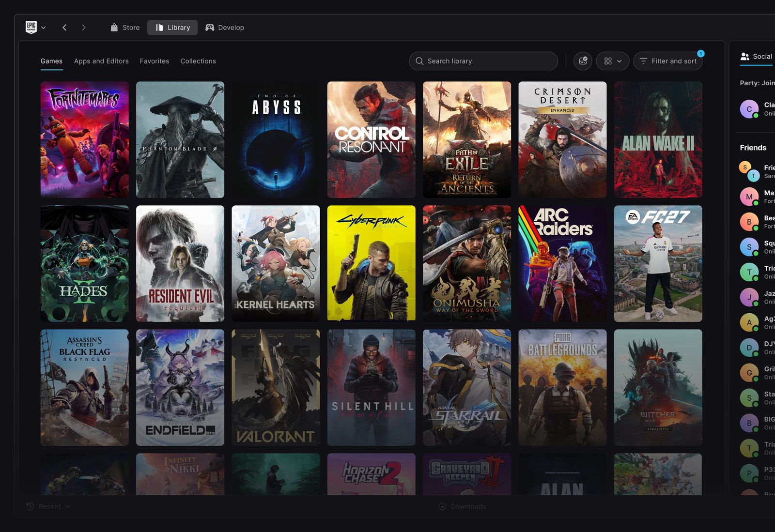Viewport: 775px width, 532px height.
Task: Open Control Resonant game tile
Action: 372,139
